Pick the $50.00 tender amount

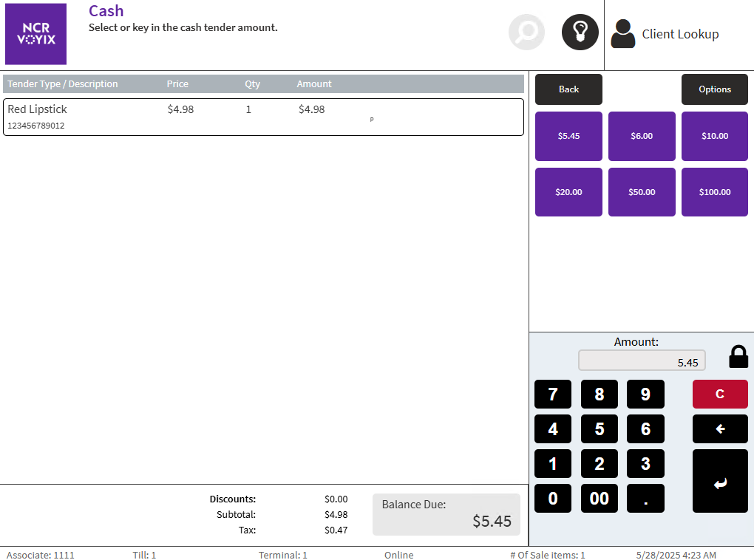tap(642, 192)
